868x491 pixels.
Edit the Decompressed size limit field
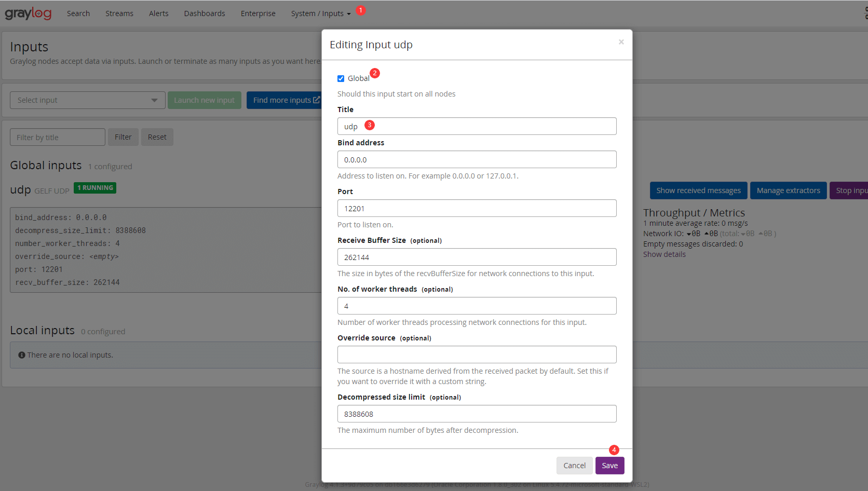[x=477, y=414]
